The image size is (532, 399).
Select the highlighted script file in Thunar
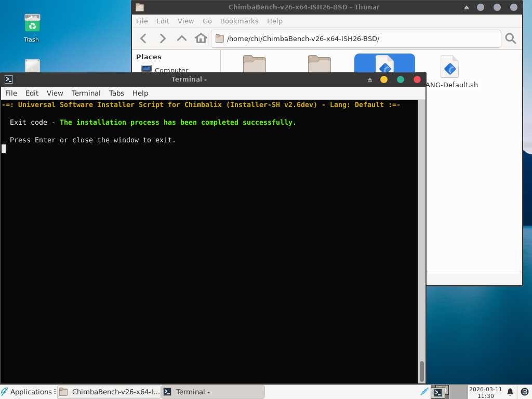[x=384, y=63]
